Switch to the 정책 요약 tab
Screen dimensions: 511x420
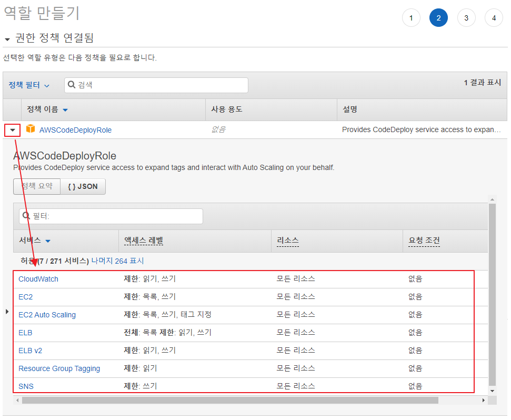pyautogui.click(x=37, y=186)
